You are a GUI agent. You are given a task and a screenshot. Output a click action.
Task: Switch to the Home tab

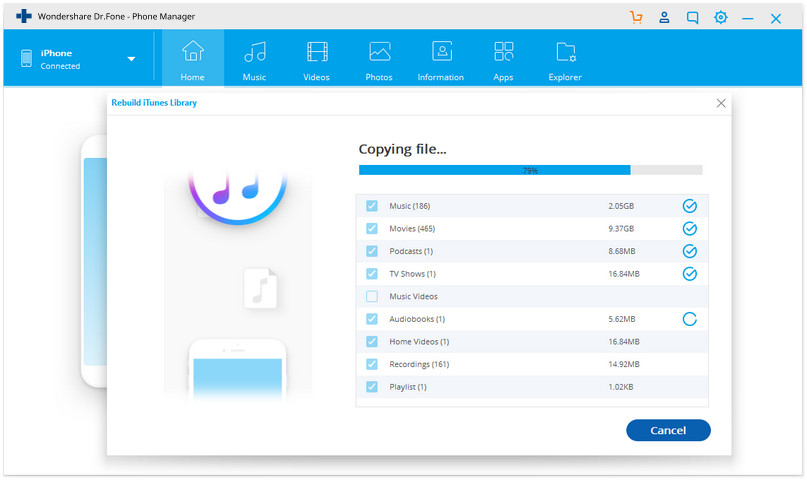click(192, 58)
